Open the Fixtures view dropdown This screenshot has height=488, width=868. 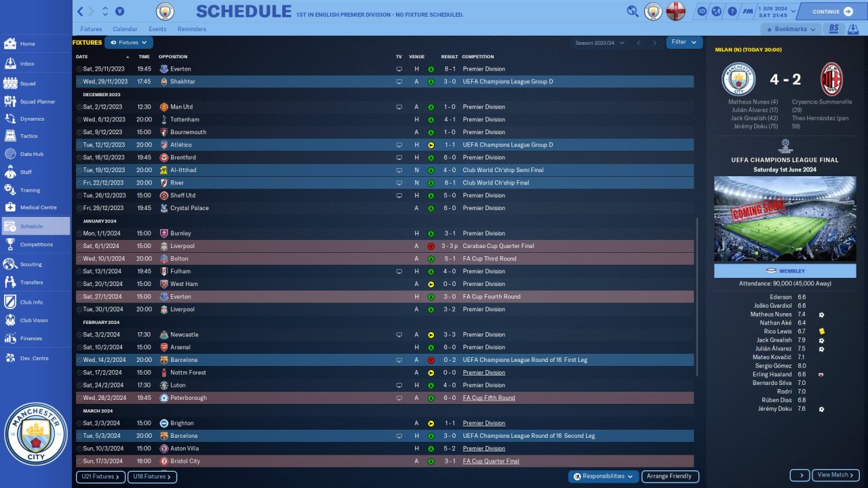tap(128, 43)
